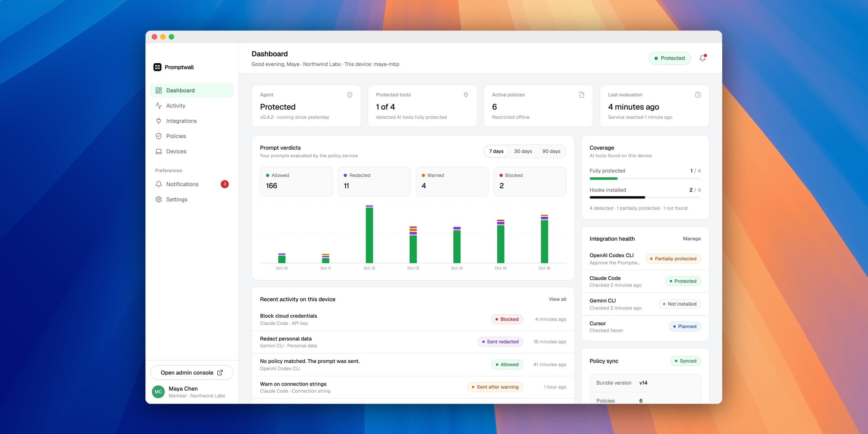
Task: Click the Allowed badge in recent activity
Action: 507,364
